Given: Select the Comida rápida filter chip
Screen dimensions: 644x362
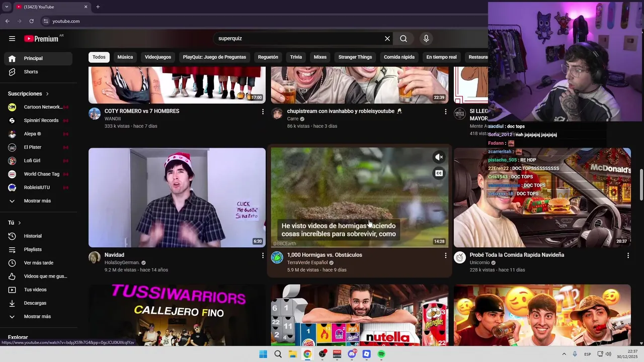Looking at the screenshot, I should (x=399, y=57).
